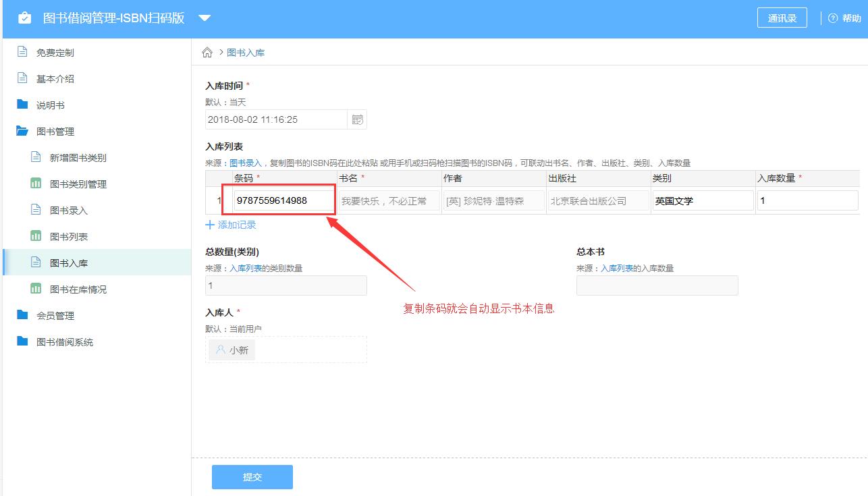Click the chart icon beside 图书列表
Screen dimensions: 868x496
[x=36, y=236]
